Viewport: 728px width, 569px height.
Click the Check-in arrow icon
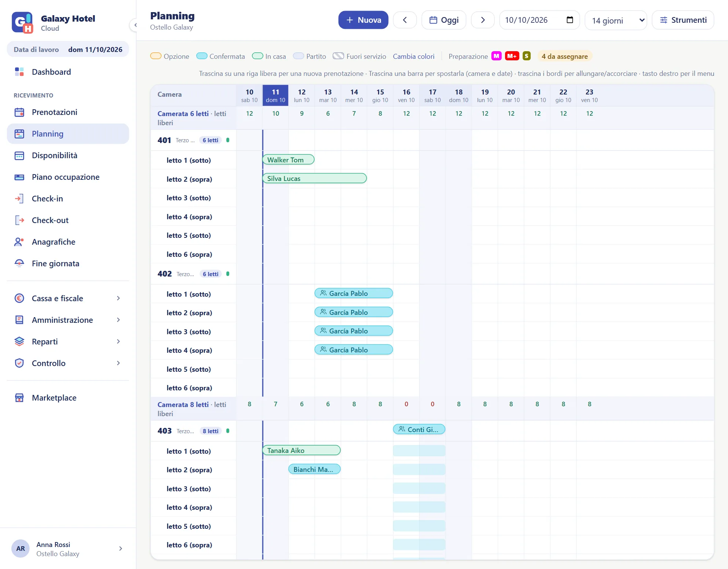(x=19, y=198)
